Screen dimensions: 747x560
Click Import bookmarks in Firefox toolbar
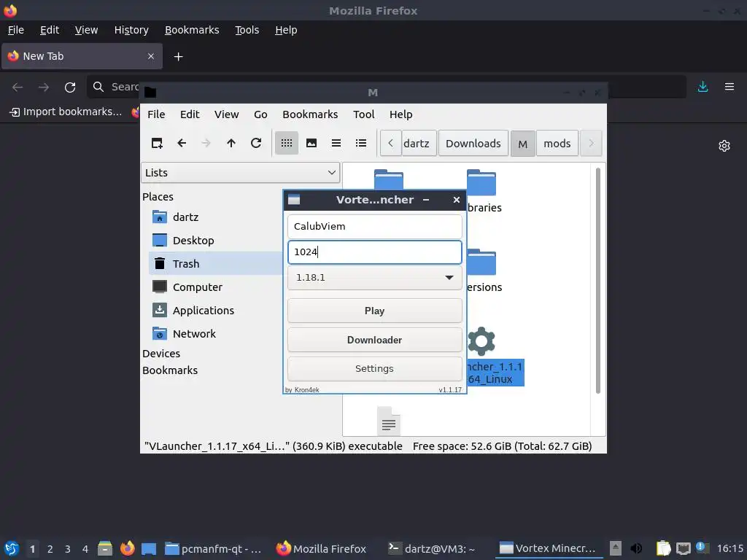point(66,112)
